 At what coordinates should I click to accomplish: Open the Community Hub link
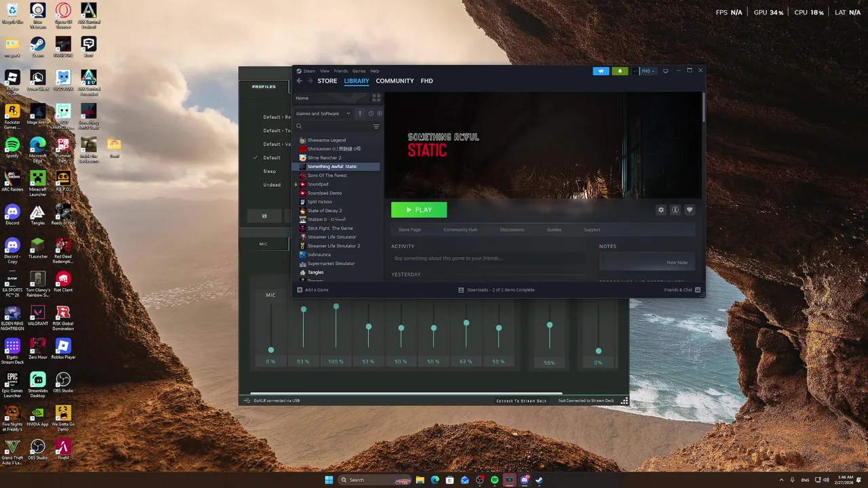tap(460, 229)
